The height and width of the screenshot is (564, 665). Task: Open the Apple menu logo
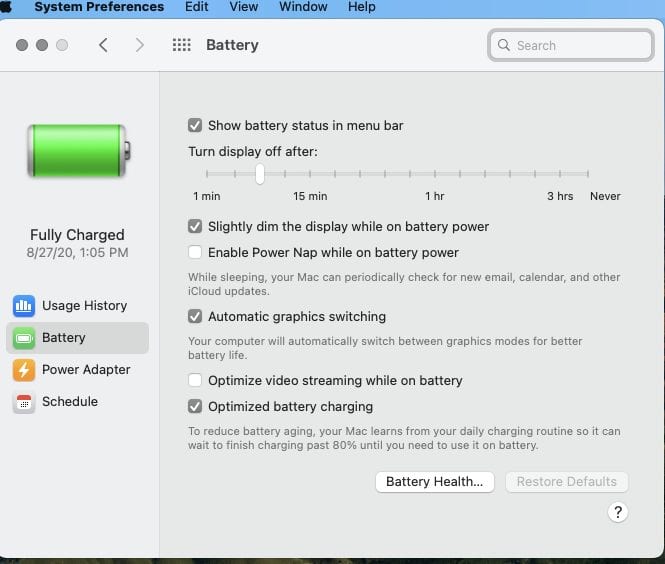click(7, 7)
